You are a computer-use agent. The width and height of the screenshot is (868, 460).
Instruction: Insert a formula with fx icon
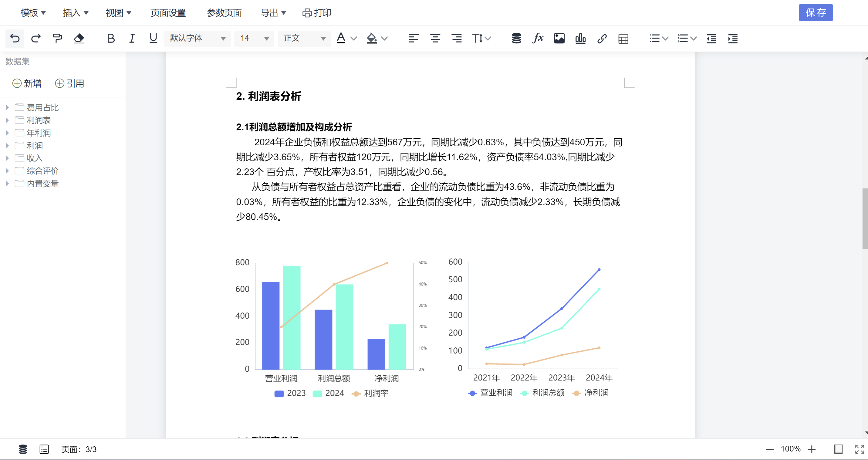pyautogui.click(x=538, y=39)
